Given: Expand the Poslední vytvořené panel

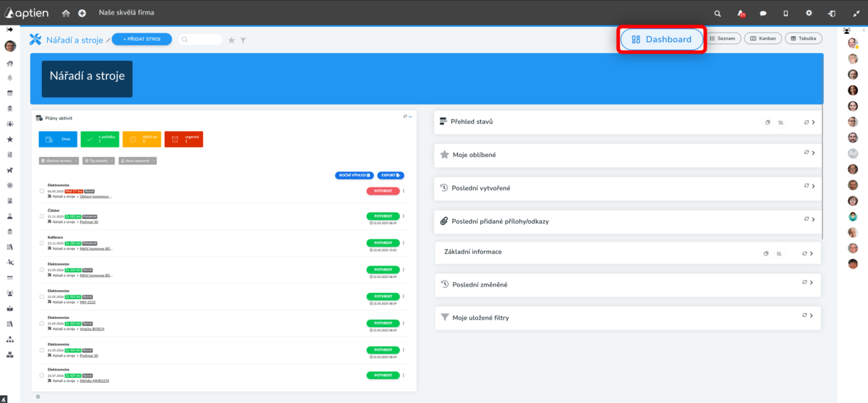Looking at the screenshot, I should [813, 187].
